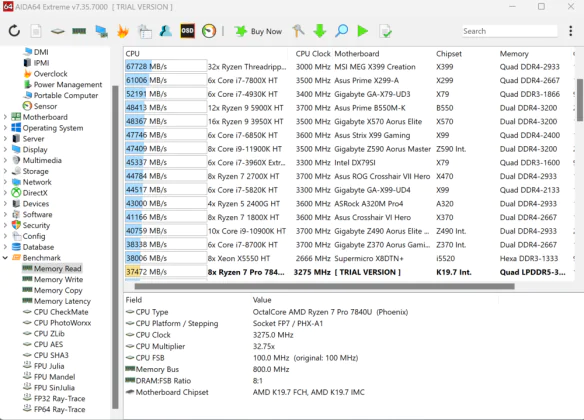Select the Security tree item
The width and height of the screenshot is (584, 420).
click(36, 225)
